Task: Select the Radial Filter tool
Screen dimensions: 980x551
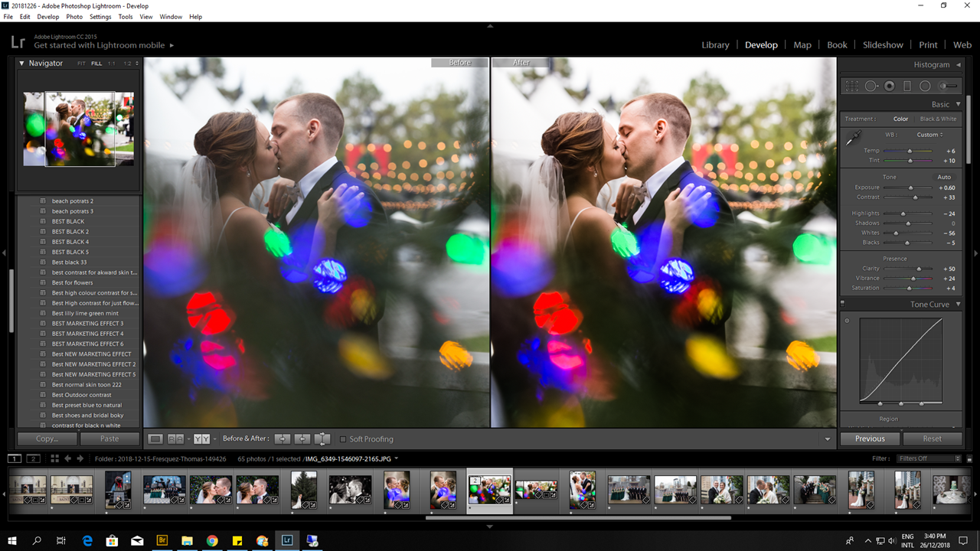Action: tap(925, 86)
